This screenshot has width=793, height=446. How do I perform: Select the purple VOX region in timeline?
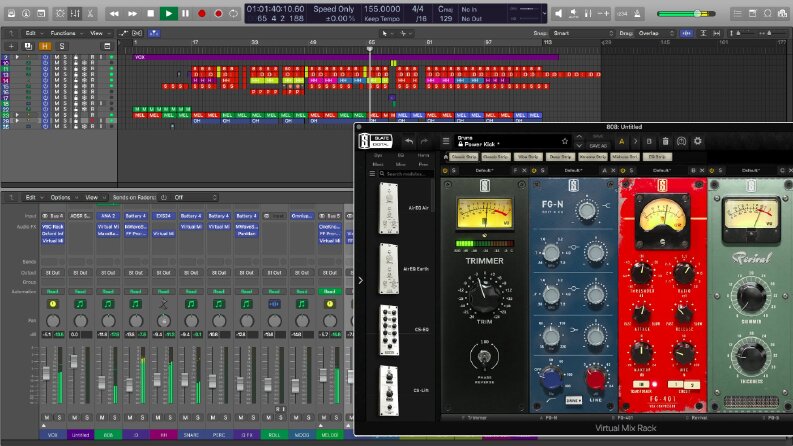[346, 57]
